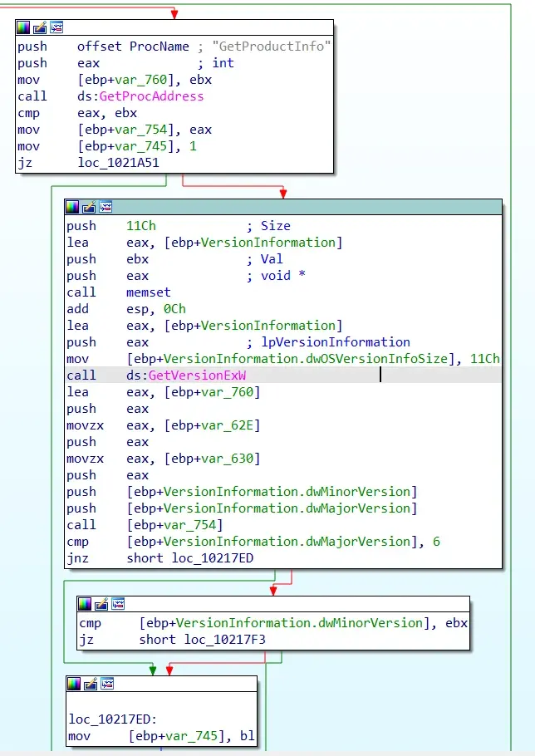Screen dimensions: 535x756
Task: Click edit pencil icon on GetProductInfo node
Action: tap(40, 27)
